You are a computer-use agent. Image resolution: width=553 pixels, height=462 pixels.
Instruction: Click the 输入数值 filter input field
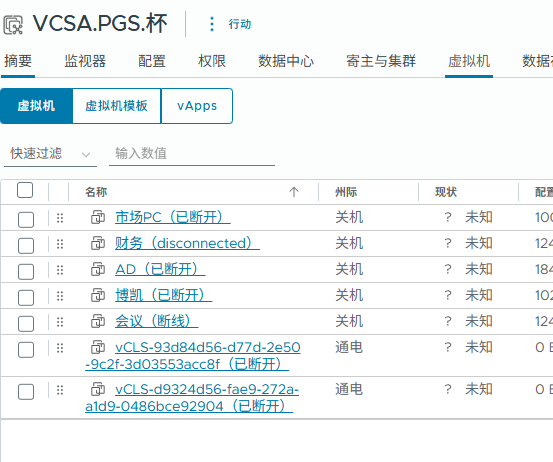[x=192, y=154]
